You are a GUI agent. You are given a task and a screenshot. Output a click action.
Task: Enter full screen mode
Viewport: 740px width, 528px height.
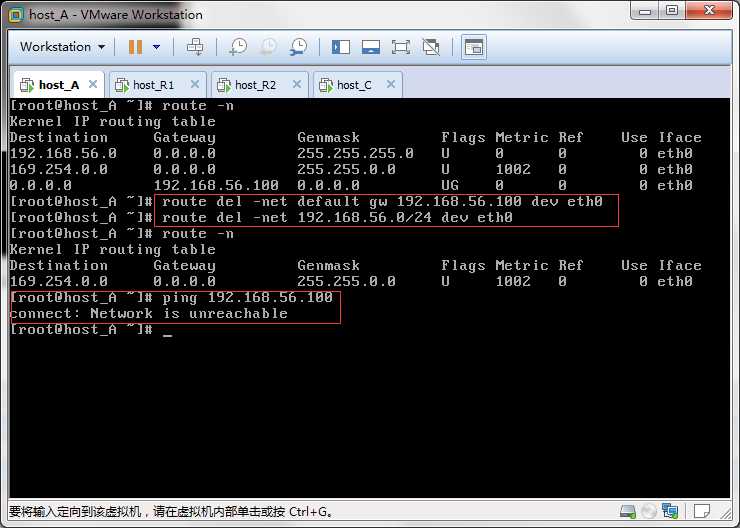click(x=401, y=47)
